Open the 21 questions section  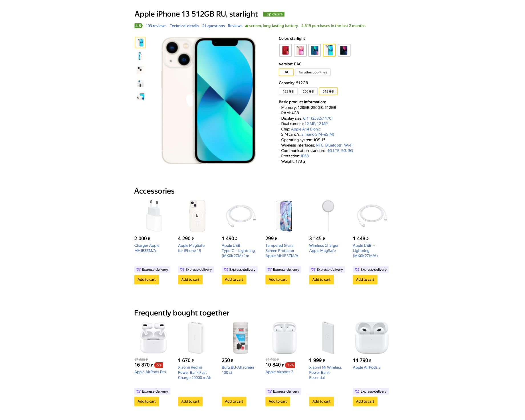pyautogui.click(x=213, y=26)
